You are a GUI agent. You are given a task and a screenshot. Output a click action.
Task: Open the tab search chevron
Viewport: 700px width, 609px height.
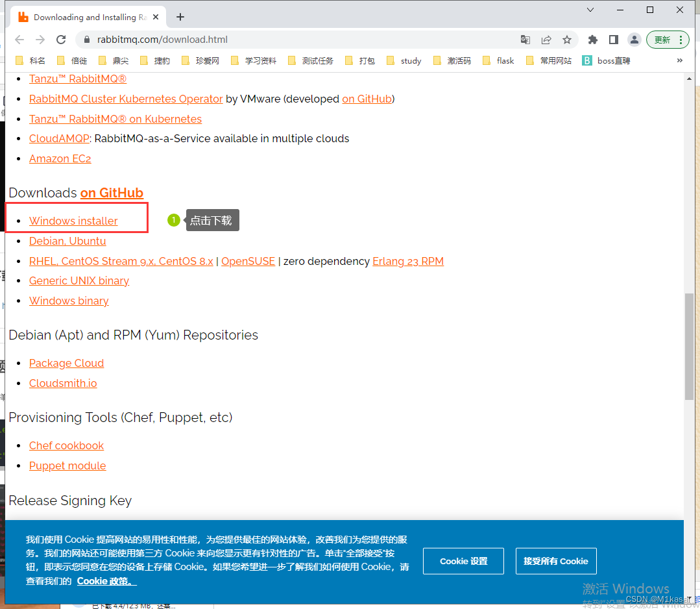[x=590, y=10]
